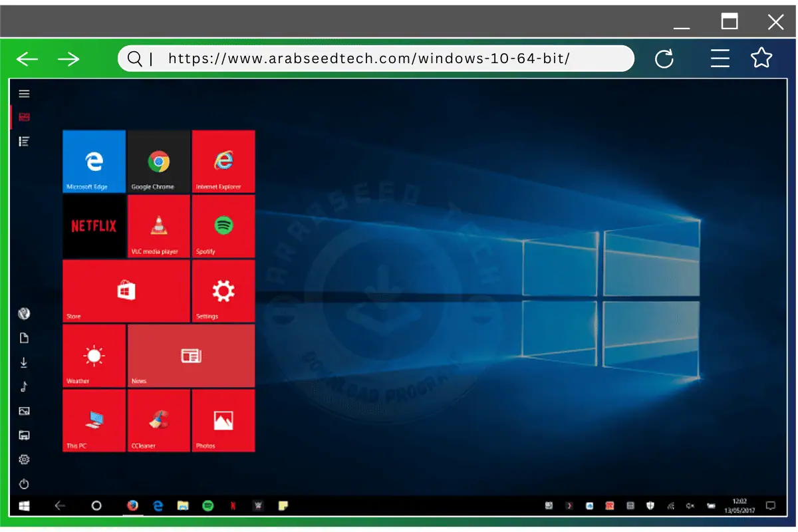Viewport: 798px width, 532px height.
Task: Click the Downloads icon in the Start sidebar
Action: click(x=24, y=362)
